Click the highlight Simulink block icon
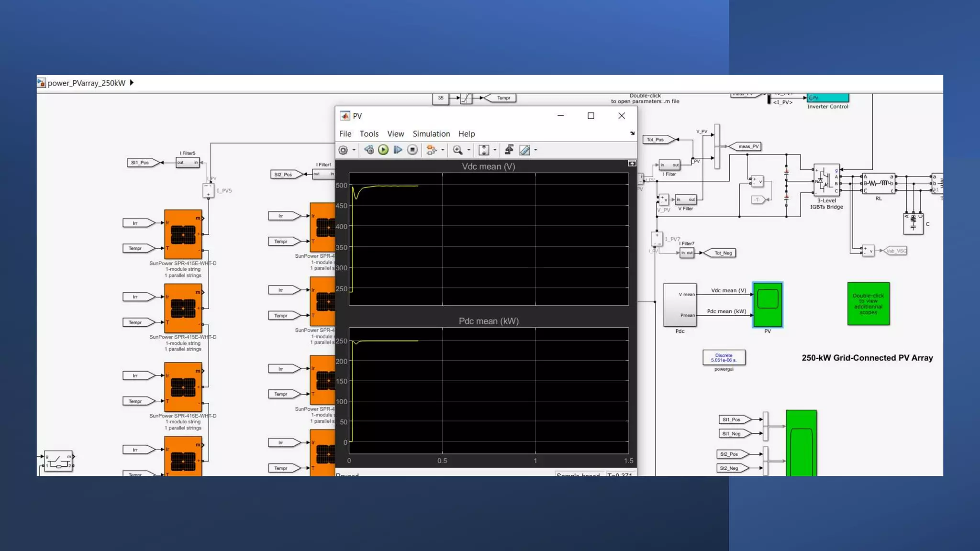Screen dimensions: 980x551 pyautogui.click(x=431, y=150)
